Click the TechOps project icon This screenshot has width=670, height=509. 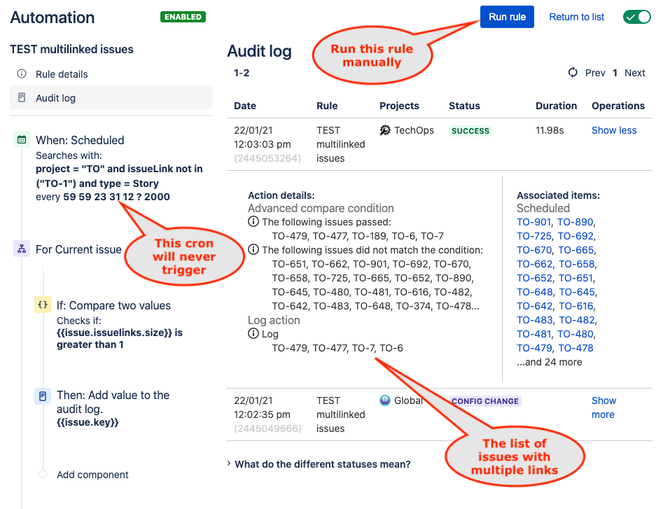tap(385, 130)
